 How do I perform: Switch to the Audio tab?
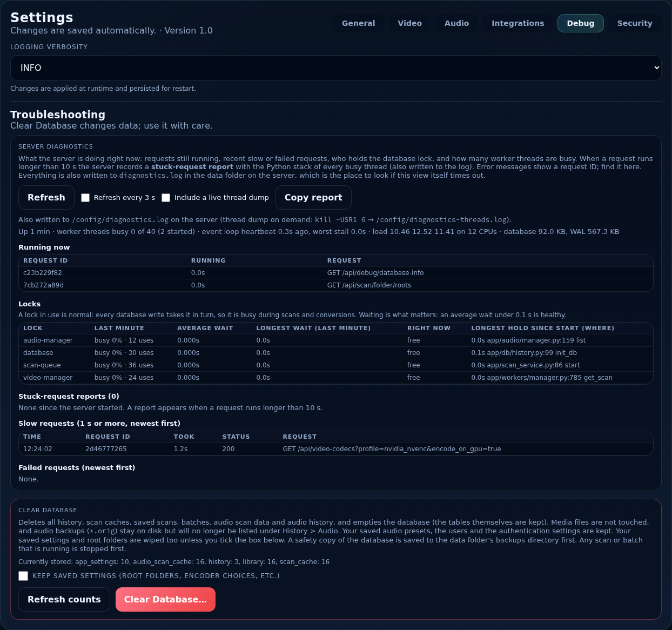[x=456, y=23]
